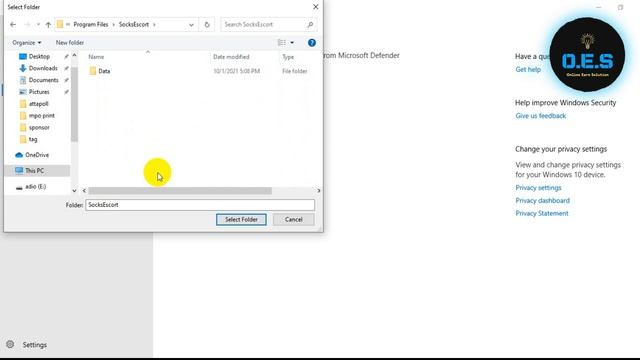
Task: Open the view options dropdown arrow
Action: pos(292,42)
